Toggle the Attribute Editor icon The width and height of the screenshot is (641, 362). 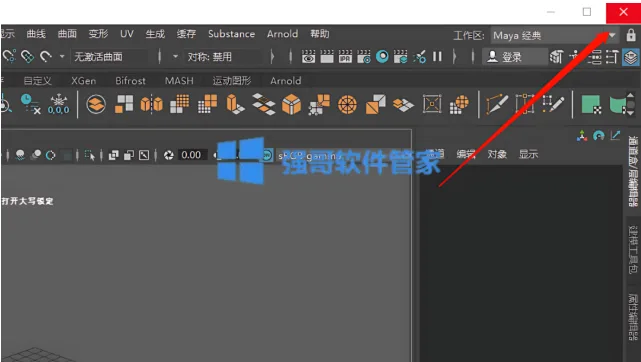594,57
